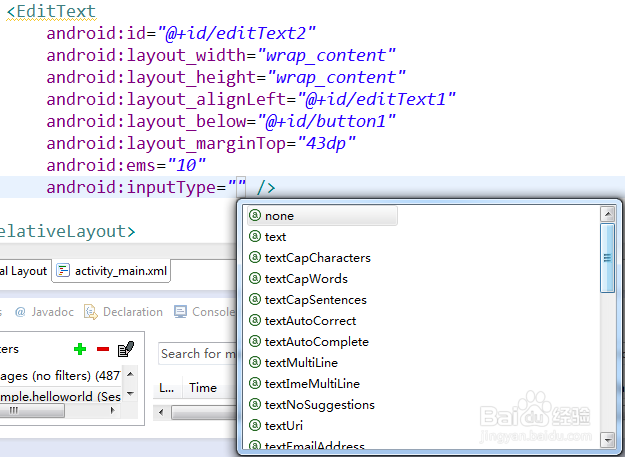The width and height of the screenshot is (625, 457).
Task: Click the <EditText opening tag
Action: (51, 12)
